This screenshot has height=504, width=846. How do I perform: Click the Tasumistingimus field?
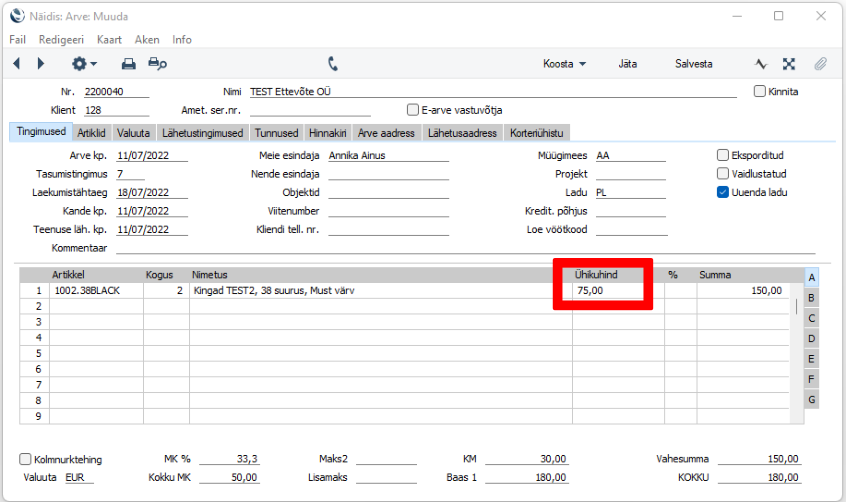131,174
